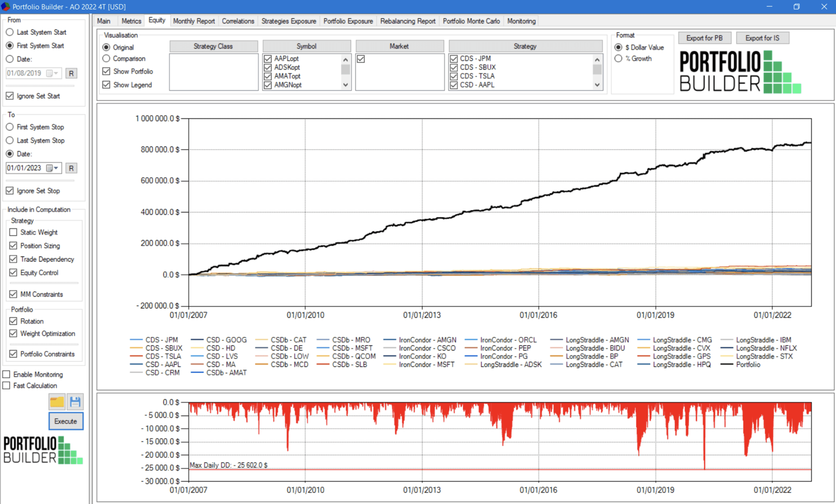Open the Metrics tab
The height and width of the screenshot is (504, 836).
click(131, 21)
